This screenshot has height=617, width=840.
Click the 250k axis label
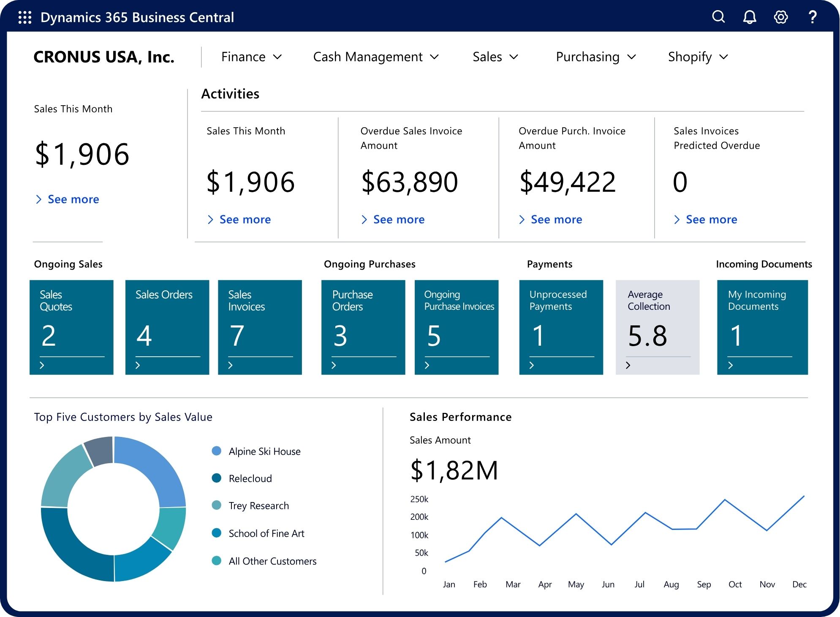419,499
